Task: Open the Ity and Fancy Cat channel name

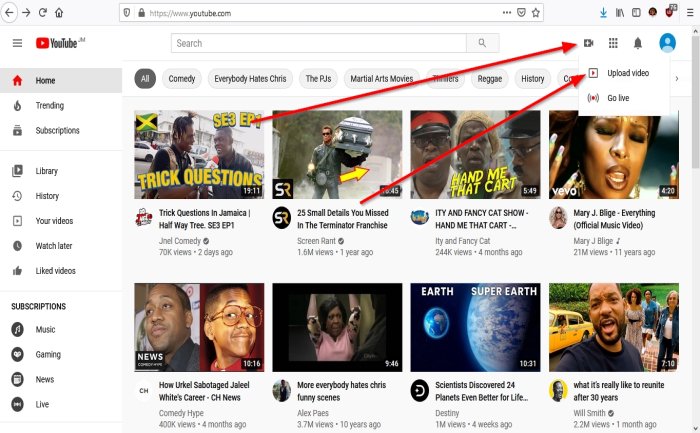Action: (462, 241)
